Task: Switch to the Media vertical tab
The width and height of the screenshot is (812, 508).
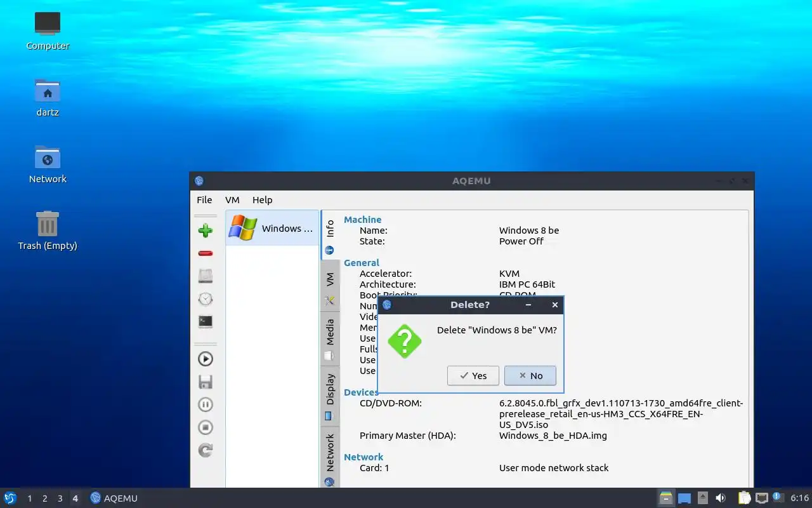Action: tap(330, 338)
